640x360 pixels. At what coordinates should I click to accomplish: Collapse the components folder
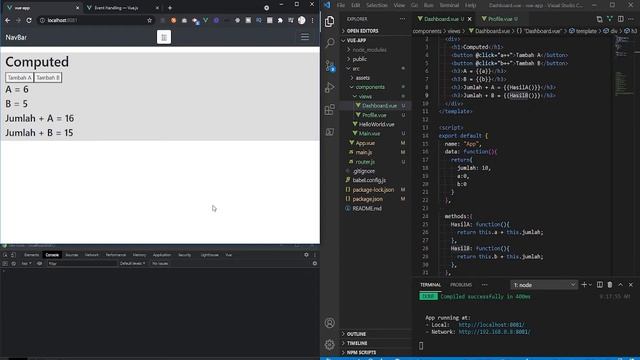[376, 87]
